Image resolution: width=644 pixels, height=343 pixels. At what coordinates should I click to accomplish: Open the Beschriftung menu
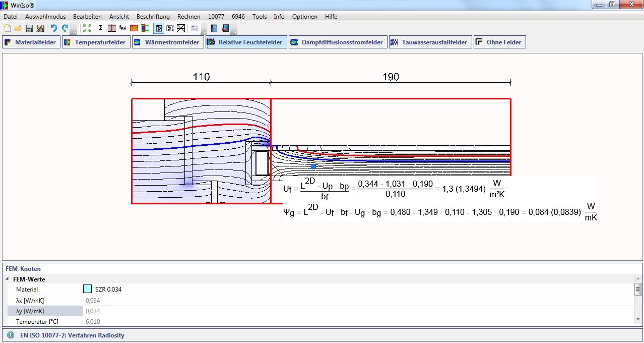[153, 17]
